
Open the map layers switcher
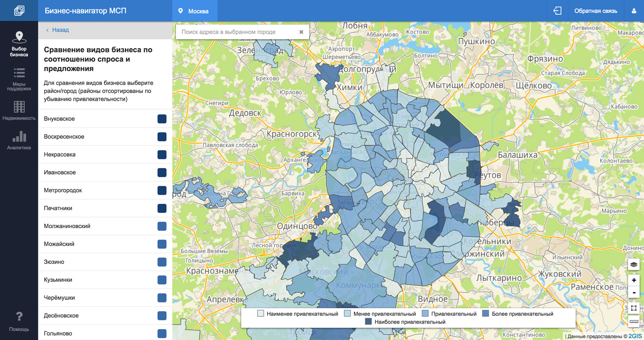pyautogui.click(x=634, y=264)
